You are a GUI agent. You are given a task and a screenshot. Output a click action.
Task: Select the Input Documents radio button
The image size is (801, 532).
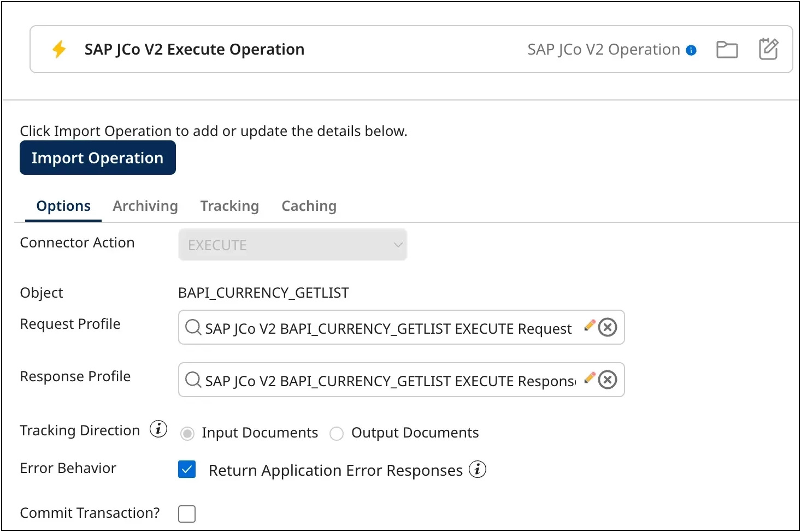click(187, 433)
